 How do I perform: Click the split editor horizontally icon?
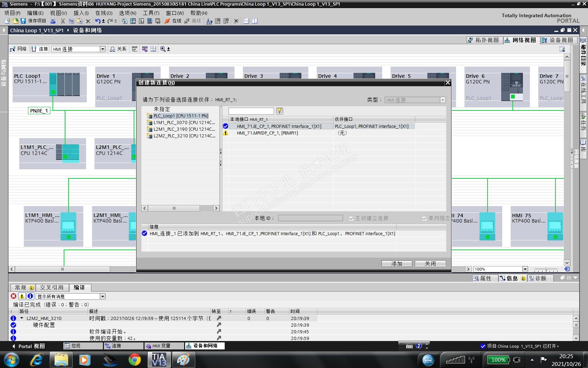[x=246, y=21]
